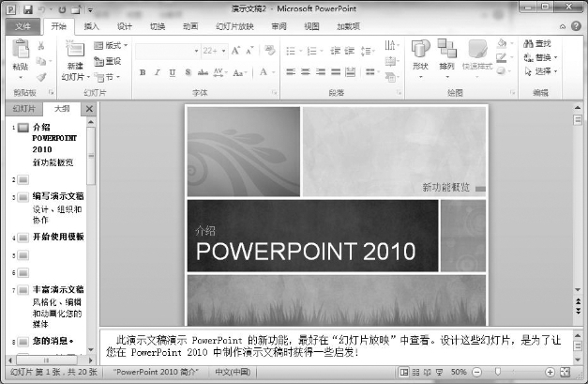Click the Find (查找) button
This screenshot has width=588, height=384.
click(537, 43)
